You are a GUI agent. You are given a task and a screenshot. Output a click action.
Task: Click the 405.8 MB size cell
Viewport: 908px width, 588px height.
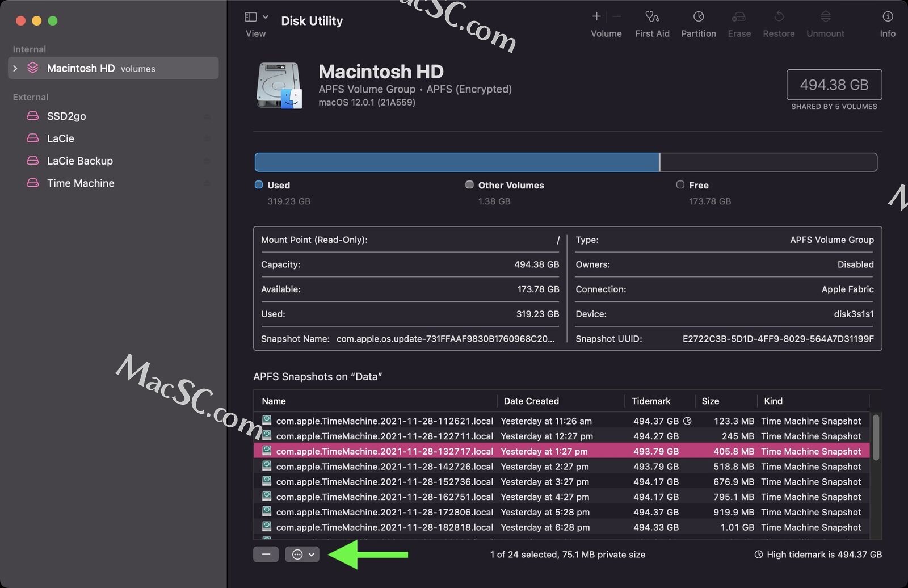click(x=733, y=451)
